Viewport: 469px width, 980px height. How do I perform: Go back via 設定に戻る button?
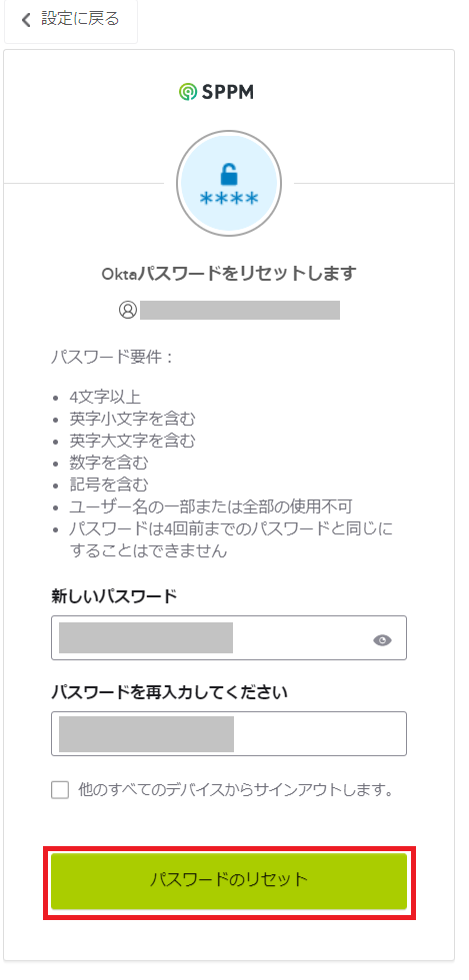[71, 21]
